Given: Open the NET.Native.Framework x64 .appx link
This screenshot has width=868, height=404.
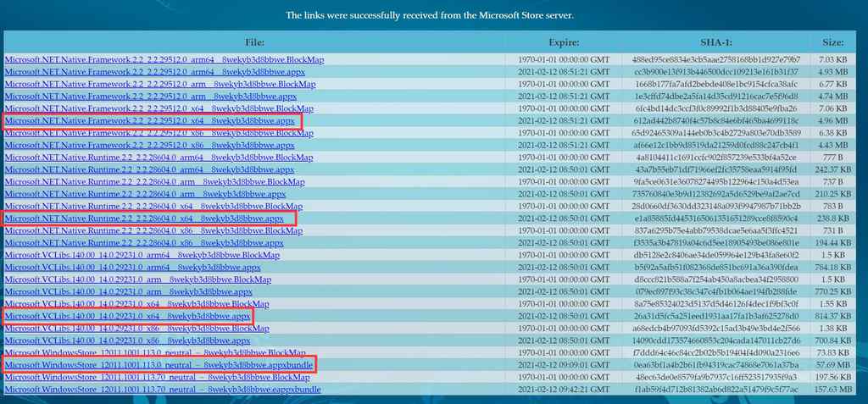Looking at the screenshot, I should 150,122.
